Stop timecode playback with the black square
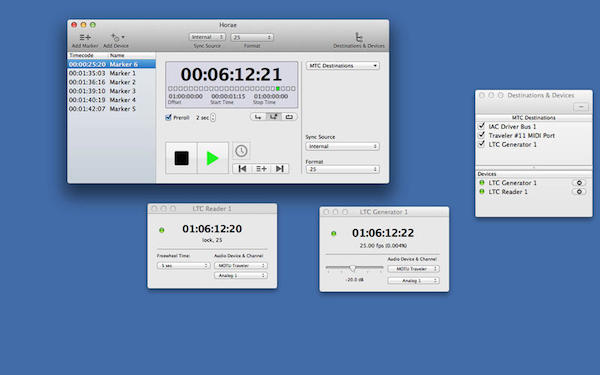The height and width of the screenshot is (375, 600). 181,158
